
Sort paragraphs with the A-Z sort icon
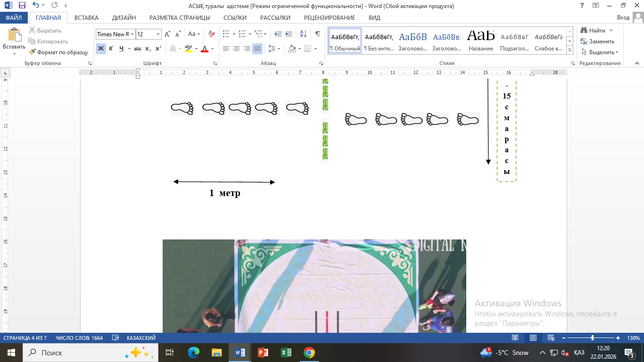click(x=303, y=34)
